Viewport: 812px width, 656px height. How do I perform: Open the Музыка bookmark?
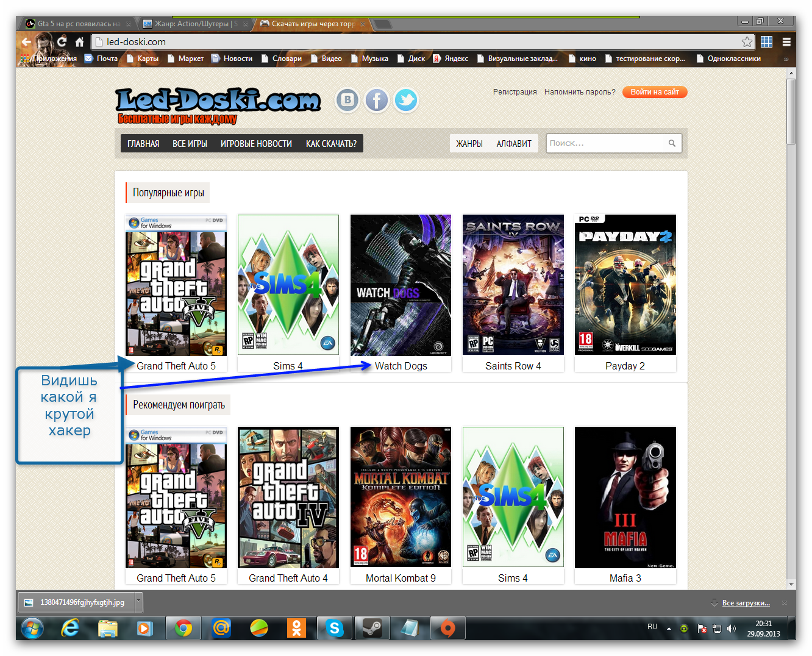pyautogui.click(x=369, y=59)
